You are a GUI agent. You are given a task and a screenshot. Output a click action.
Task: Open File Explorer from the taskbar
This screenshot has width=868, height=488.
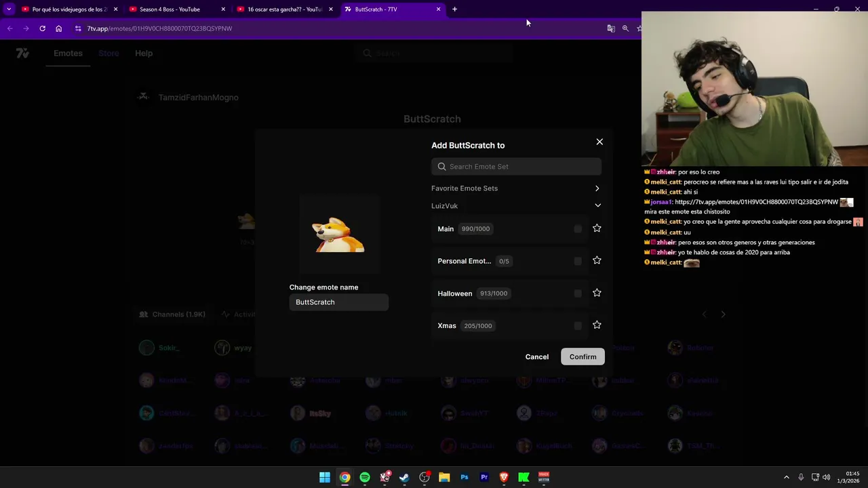pyautogui.click(x=444, y=477)
